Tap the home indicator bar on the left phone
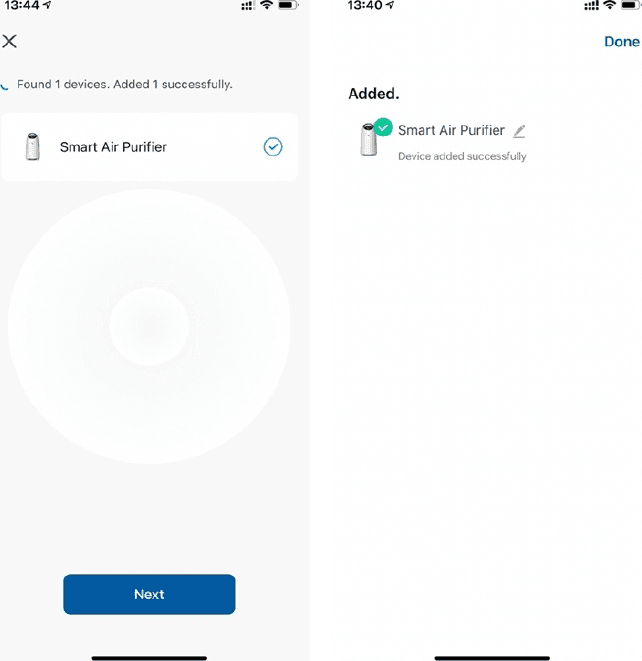The width and height of the screenshot is (642, 661). [149, 658]
